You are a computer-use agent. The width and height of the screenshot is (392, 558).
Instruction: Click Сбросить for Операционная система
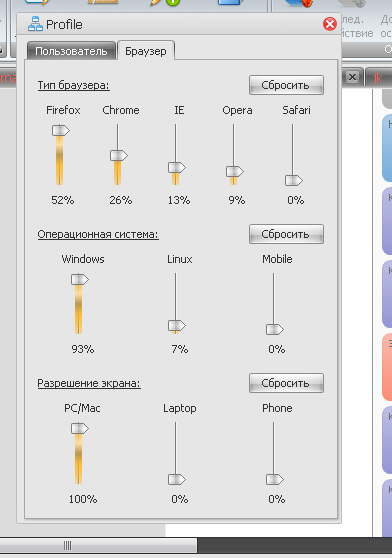pyautogui.click(x=286, y=234)
